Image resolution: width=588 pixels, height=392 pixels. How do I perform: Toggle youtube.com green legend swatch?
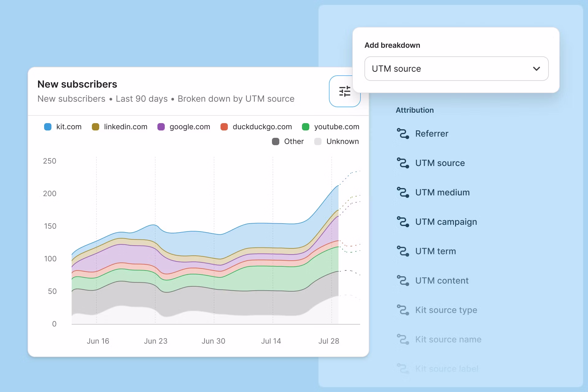306,127
